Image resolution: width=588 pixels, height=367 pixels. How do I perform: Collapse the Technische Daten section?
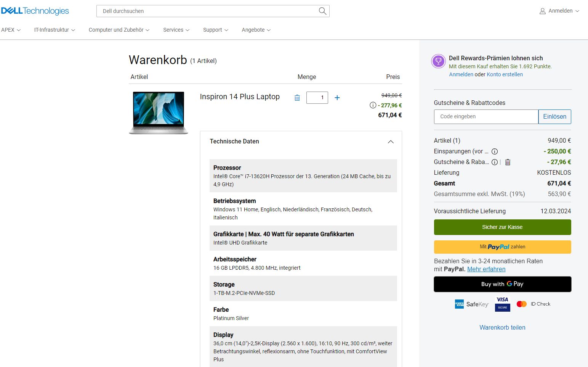[x=391, y=142]
